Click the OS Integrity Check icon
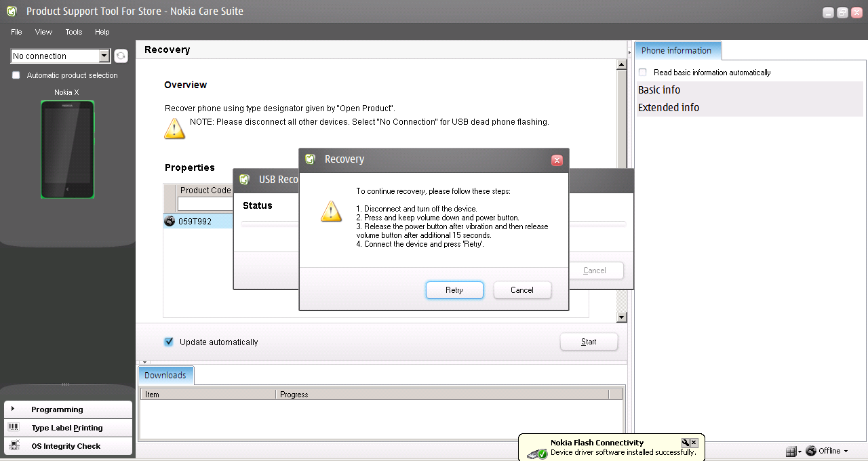Viewport: 868px width, 461px height. (14, 445)
